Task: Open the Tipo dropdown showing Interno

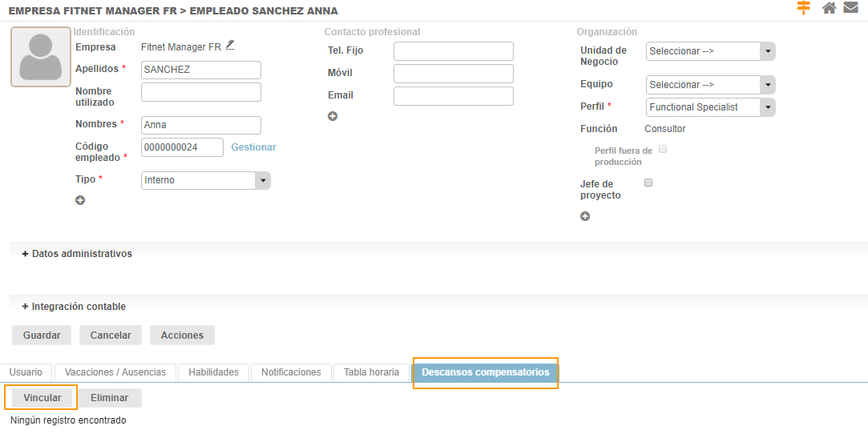Action: click(206, 180)
